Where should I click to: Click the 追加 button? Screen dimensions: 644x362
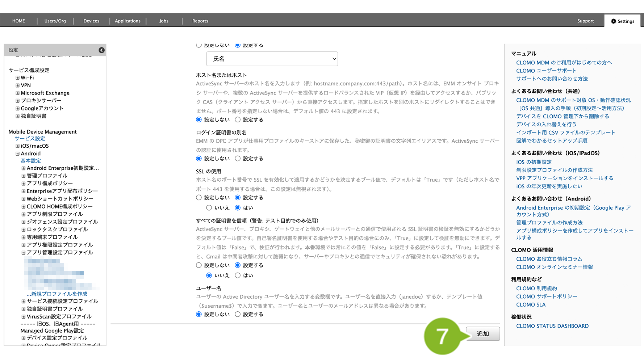[x=482, y=334]
